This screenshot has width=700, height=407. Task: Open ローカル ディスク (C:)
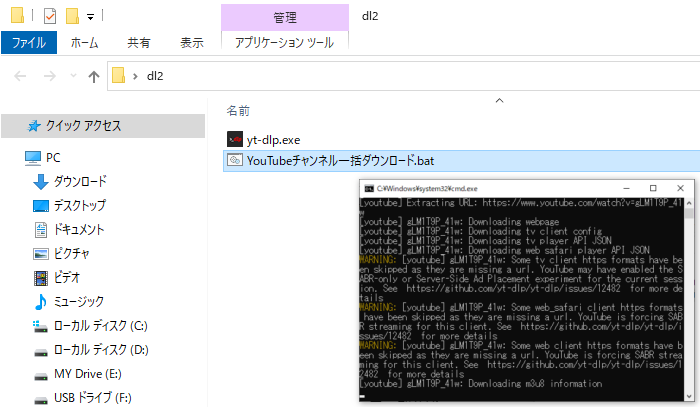[x=100, y=326]
